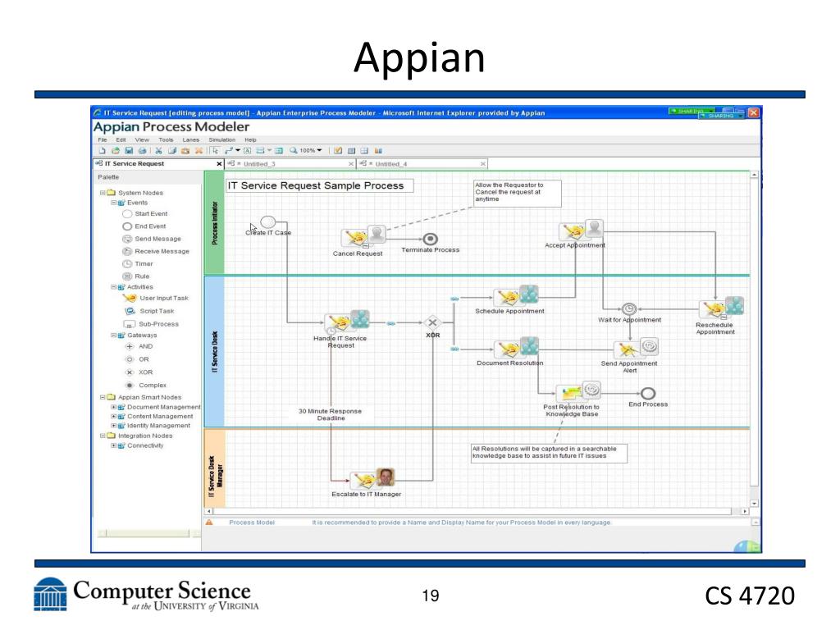
Task: Expand the Identity Management node
Action: [113, 426]
